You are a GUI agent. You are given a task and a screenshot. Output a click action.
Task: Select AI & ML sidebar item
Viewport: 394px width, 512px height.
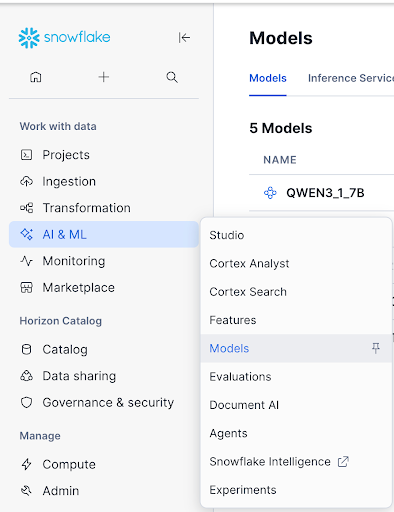[x=104, y=234]
